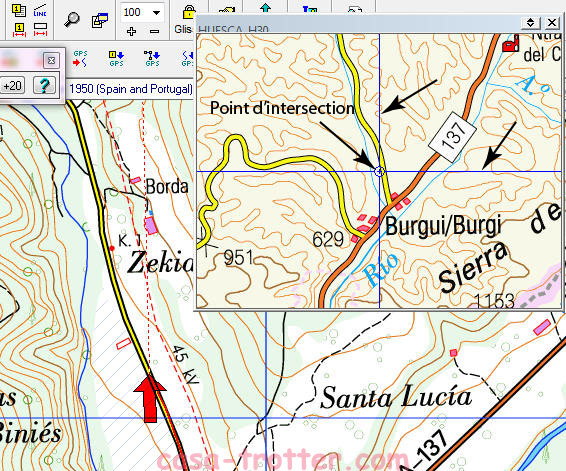Image resolution: width=566 pixels, height=471 pixels.
Task: Click the 137 road label on overlay map
Action: pos(453,137)
